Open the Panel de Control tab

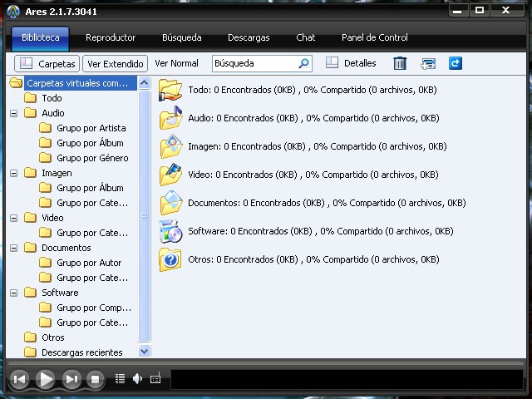click(375, 37)
